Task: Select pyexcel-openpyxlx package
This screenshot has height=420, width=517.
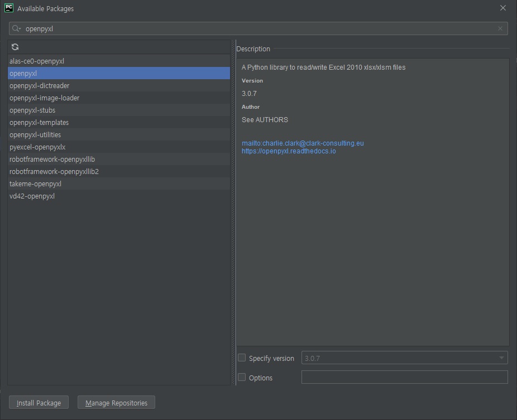Action: (x=119, y=147)
